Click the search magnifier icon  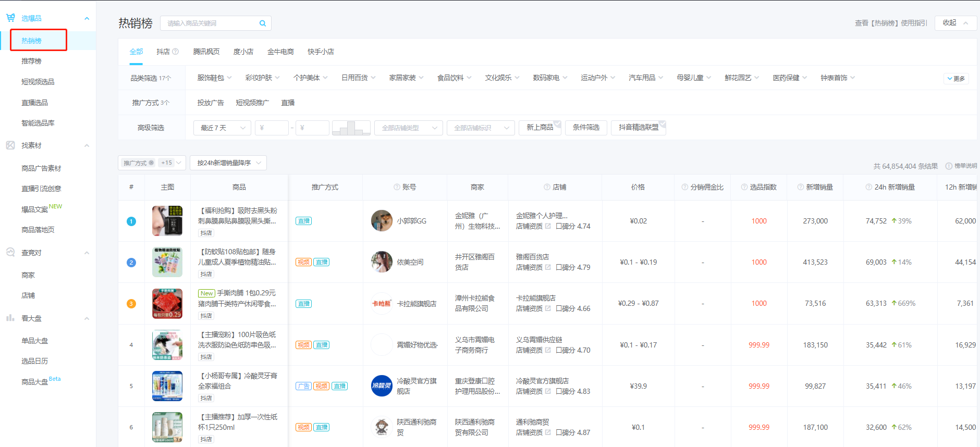[263, 23]
